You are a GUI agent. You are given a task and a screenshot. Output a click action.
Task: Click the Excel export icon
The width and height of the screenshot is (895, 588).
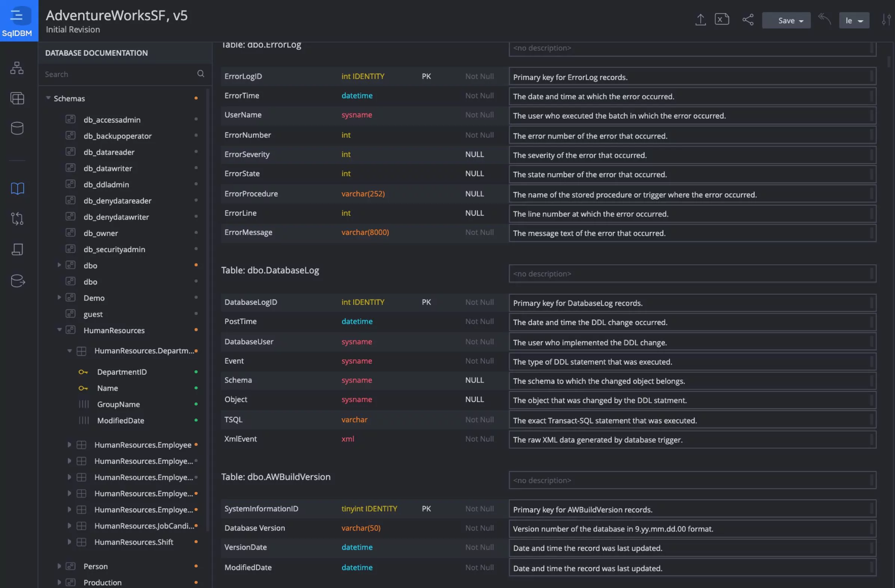click(722, 19)
